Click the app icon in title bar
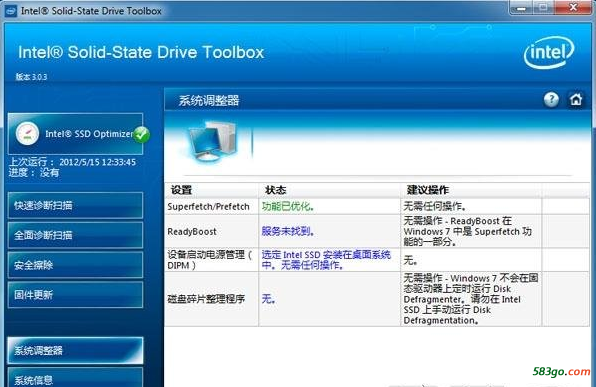The width and height of the screenshot is (596, 387). coord(10,11)
